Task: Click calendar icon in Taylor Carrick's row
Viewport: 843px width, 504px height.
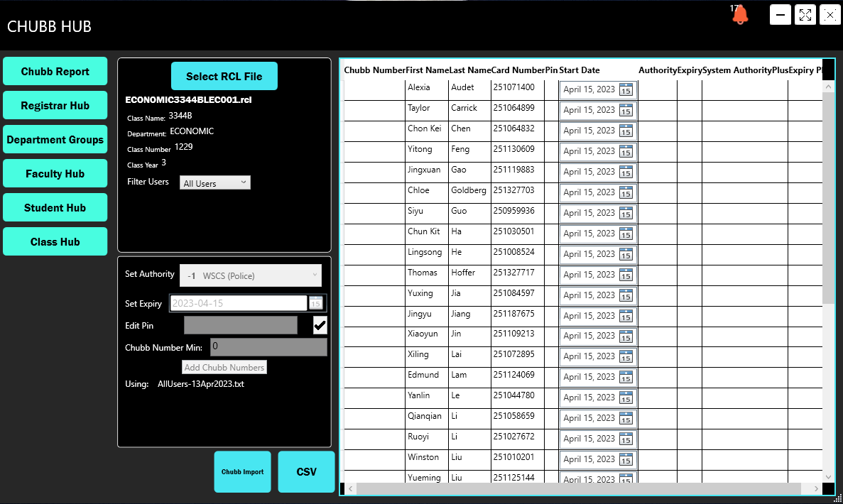Action: [x=626, y=110]
